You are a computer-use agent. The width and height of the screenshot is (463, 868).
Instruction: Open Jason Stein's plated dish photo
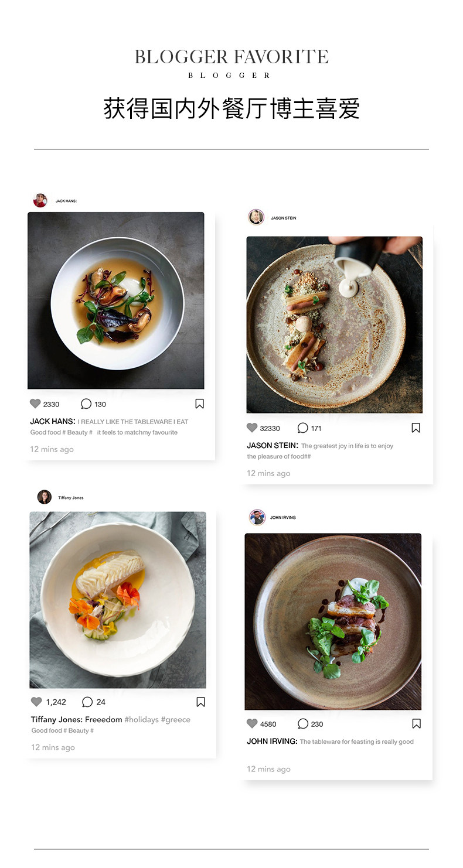[x=334, y=324]
